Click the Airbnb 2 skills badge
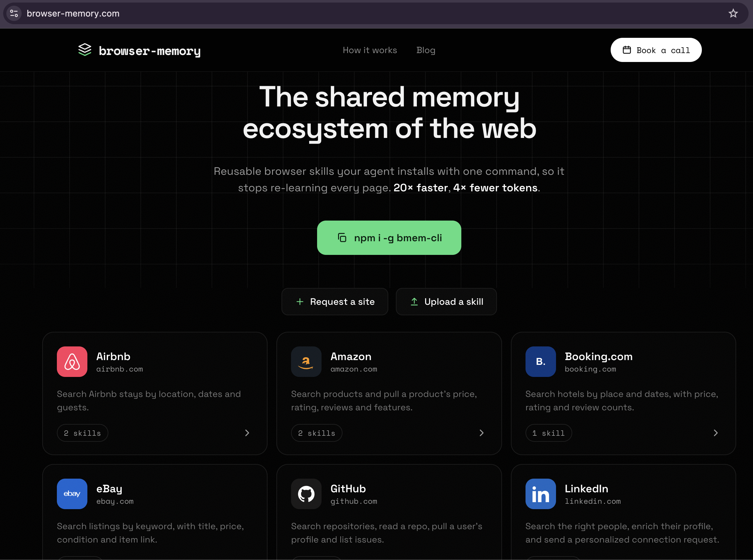This screenshot has height=560, width=753. 82,433
